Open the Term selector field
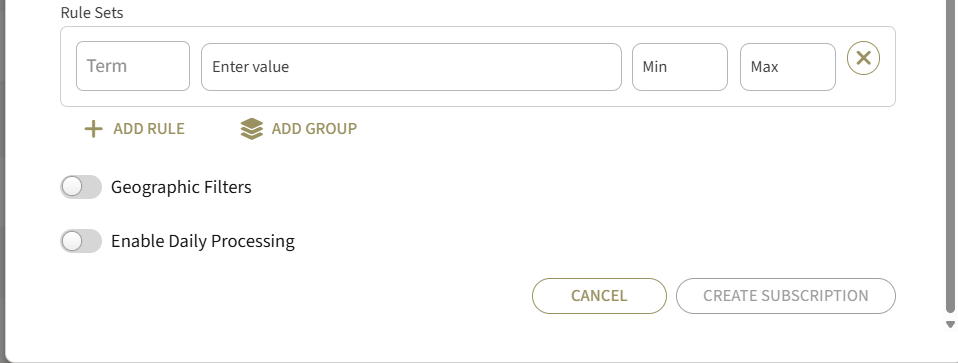 133,66
